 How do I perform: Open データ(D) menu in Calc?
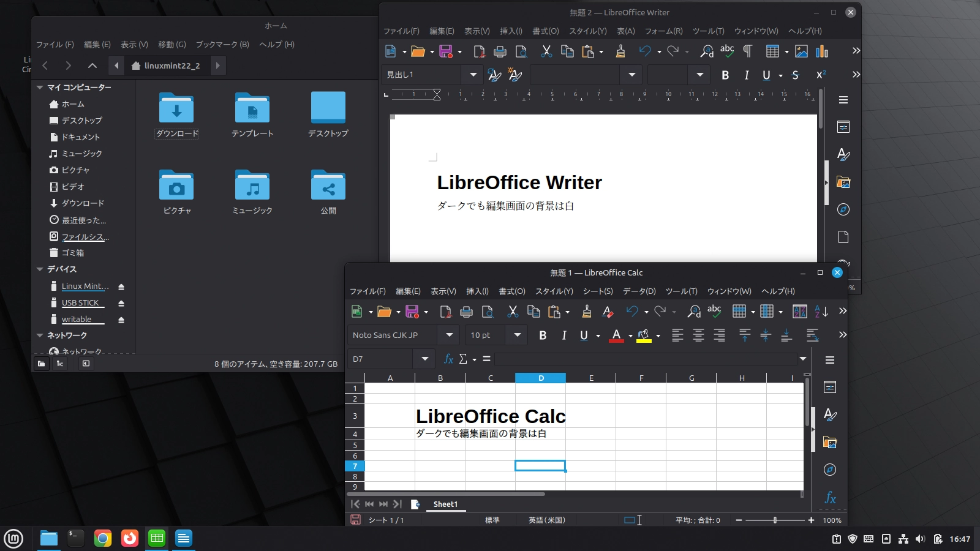(639, 291)
